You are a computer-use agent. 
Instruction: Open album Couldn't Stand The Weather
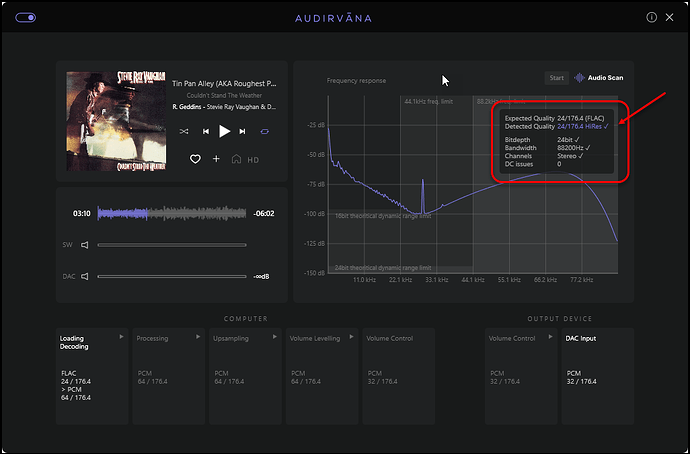[224, 95]
